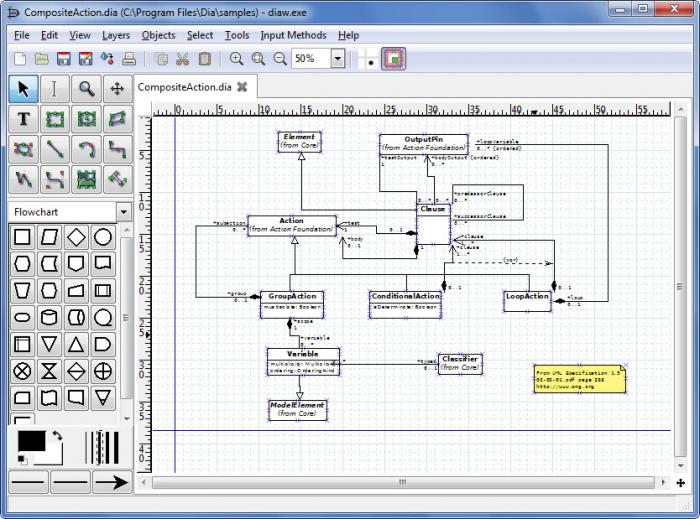Select the Image insert tool

pyautogui.click(x=86, y=179)
